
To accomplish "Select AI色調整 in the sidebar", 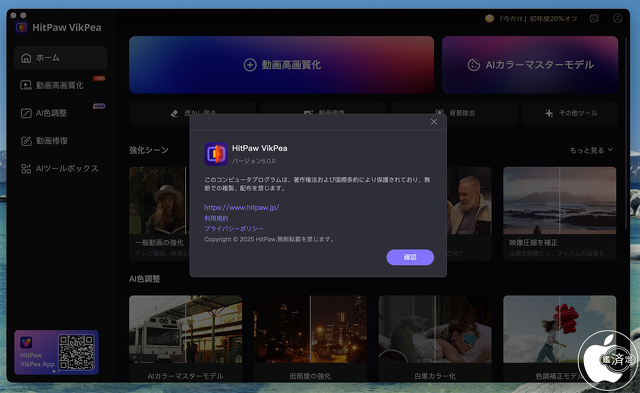I will (x=61, y=113).
